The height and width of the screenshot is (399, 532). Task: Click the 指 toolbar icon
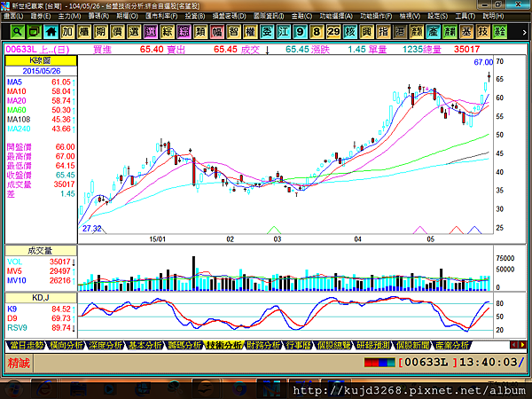click(x=383, y=32)
